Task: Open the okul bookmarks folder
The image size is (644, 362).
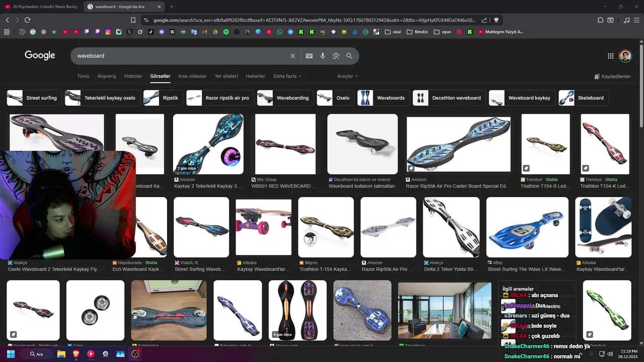Action: pos(393,32)
